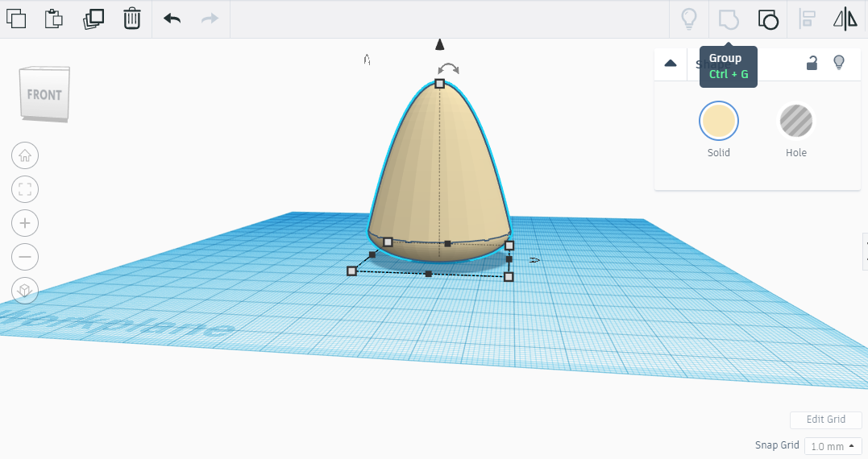
Task: Click the Copy icon in toolbar
Action: coord(16,19)
